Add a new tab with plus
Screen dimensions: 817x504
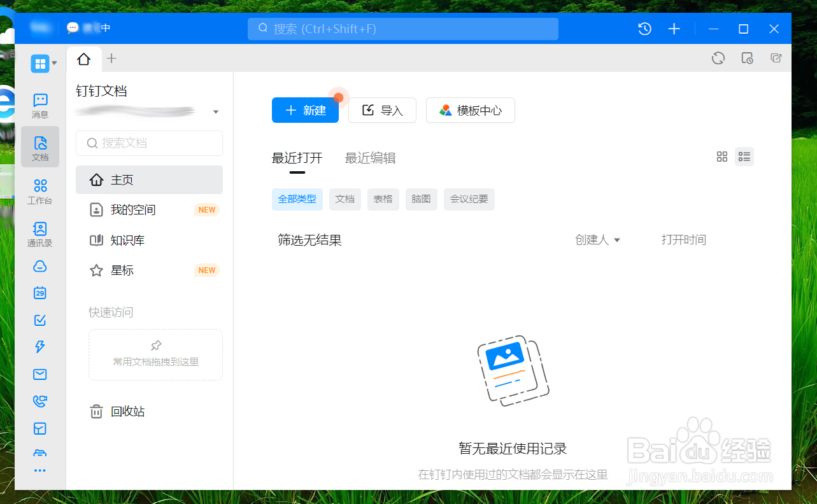point(111,59)
